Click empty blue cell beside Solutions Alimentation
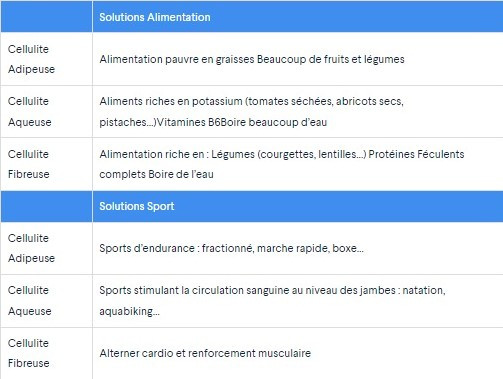Screen dimensions: 503x379 (x=46, y=16)
